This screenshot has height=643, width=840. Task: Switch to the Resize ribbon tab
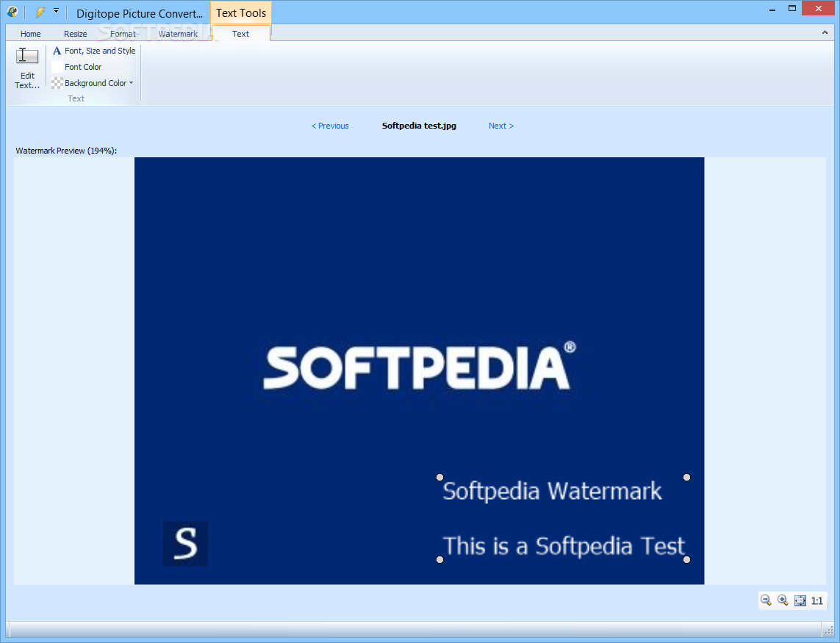pos(76,34)
